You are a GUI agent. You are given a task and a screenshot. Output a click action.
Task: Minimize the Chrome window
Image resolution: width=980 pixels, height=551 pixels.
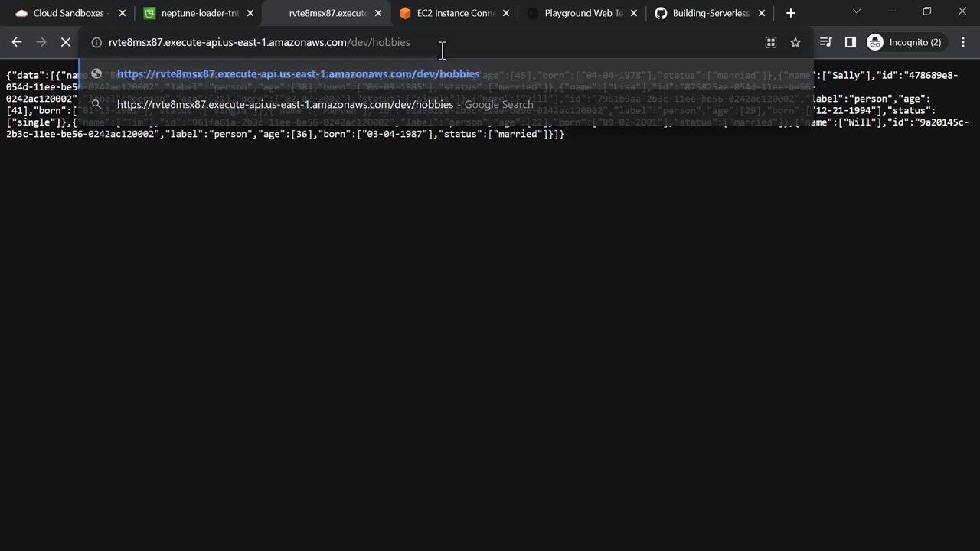click(892, 12)
